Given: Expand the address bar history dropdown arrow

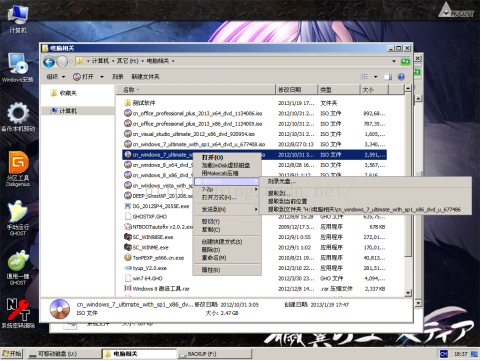Looking at the screenshot, I should click(x=394, y=61).
